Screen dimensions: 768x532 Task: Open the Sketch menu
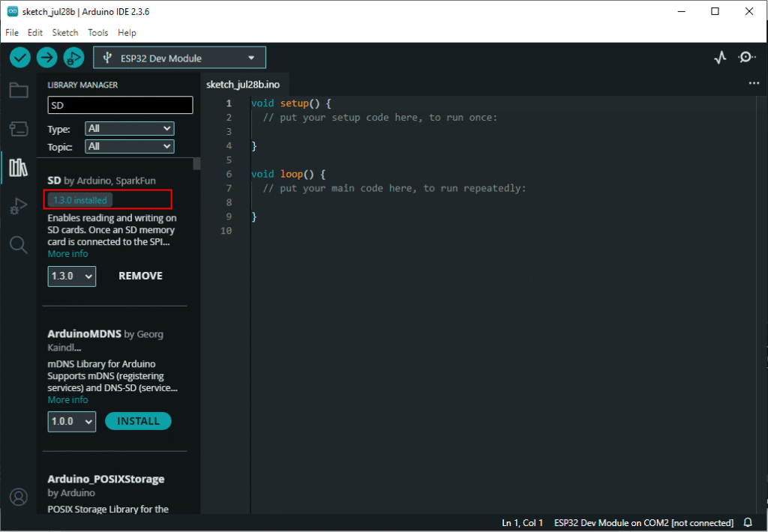[65, 33]
